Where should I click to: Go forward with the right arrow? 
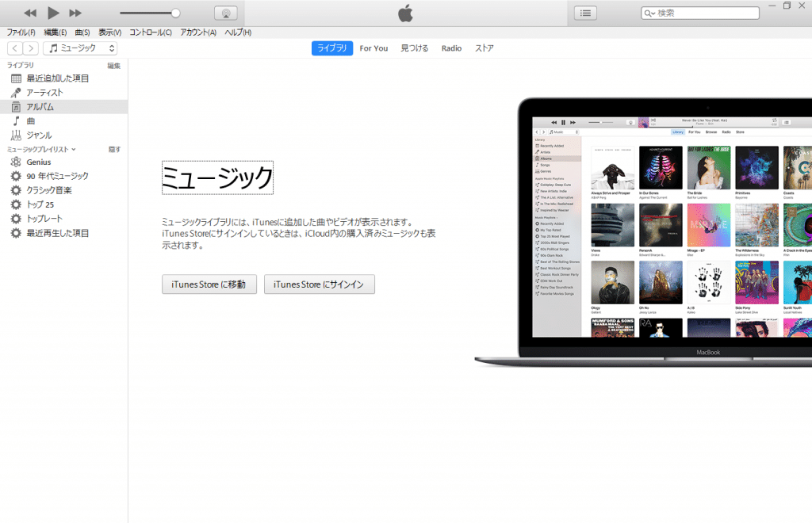[x=31, y=48]
